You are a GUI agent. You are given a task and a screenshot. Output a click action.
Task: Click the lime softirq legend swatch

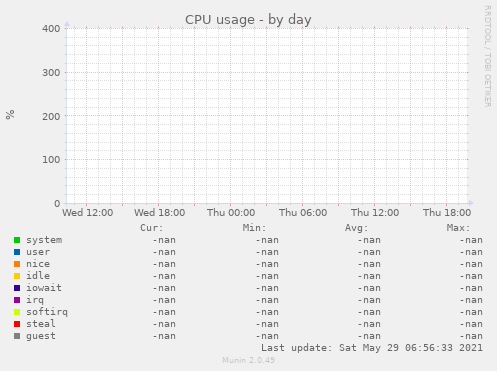coord(17,312)
